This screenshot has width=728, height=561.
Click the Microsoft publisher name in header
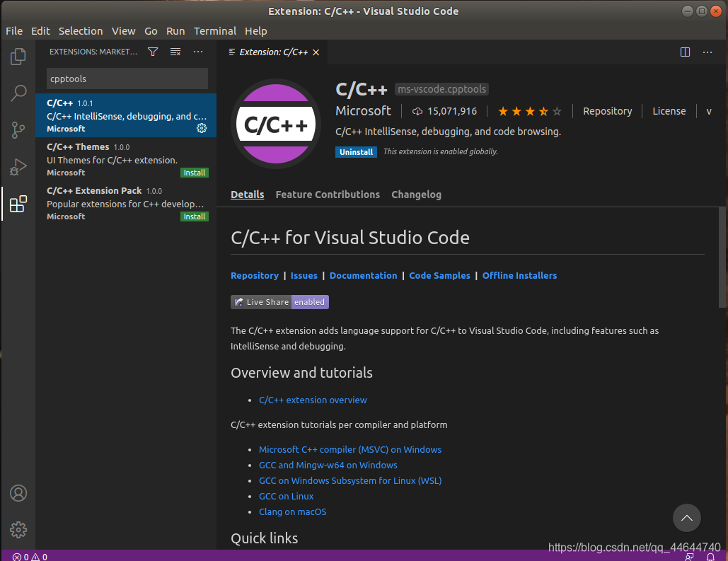(363, 111)
